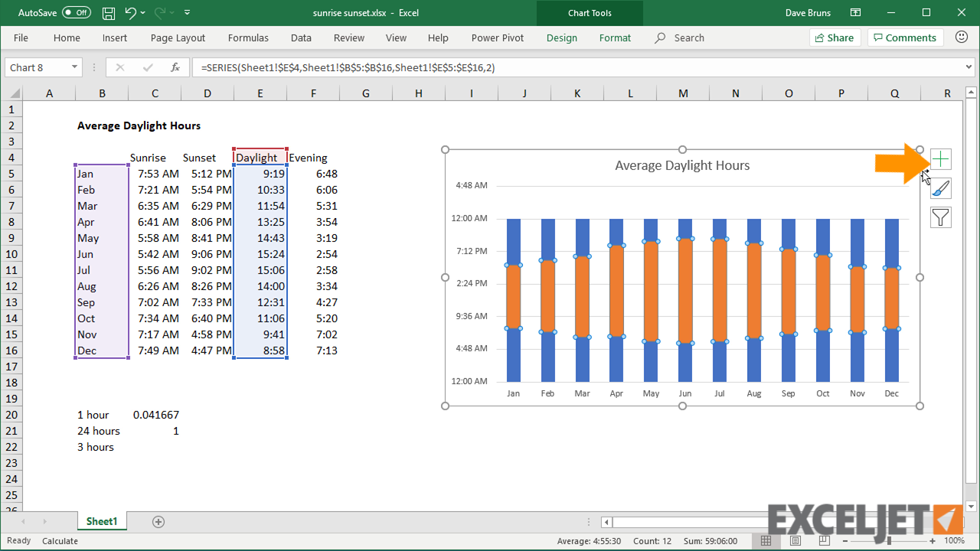Click the Normal view status bar icon
Screen dimensions: 980x551
[766, 540]
